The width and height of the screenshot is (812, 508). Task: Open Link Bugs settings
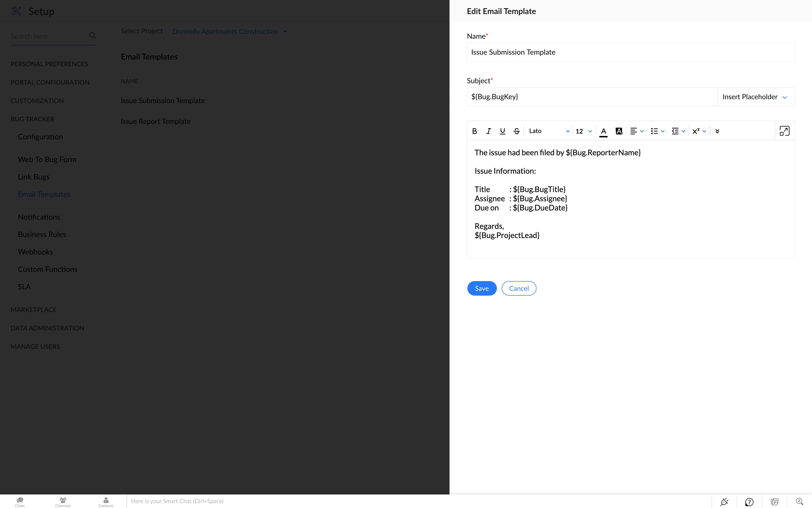[x=34, y=177]
